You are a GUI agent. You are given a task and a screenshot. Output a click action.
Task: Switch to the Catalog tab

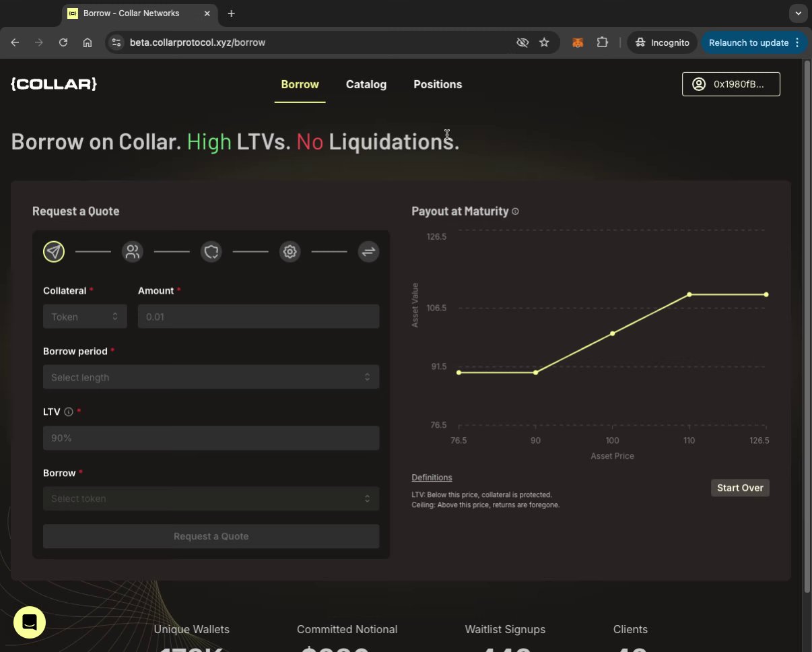click(x=366, y=84)
